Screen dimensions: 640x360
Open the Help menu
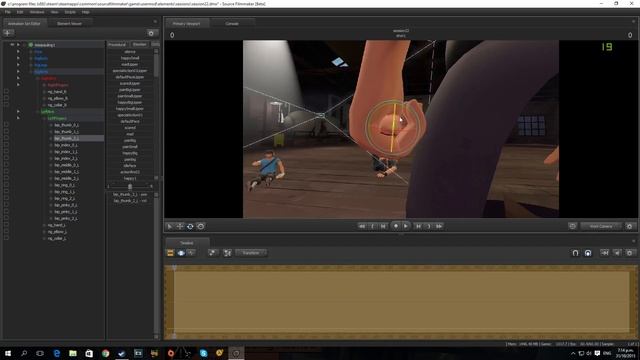pos(85,12)
